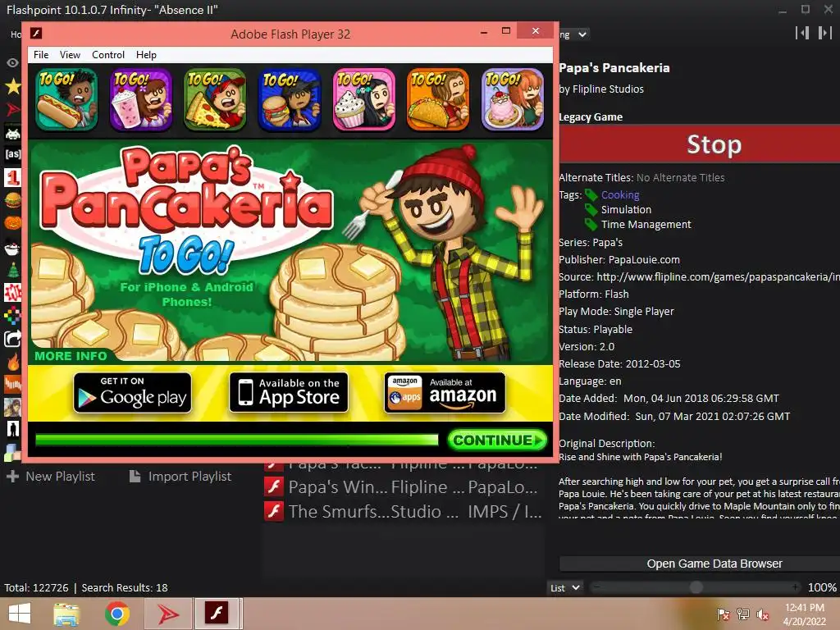Click the muted volume tray icon
Viewport: 840px width, 630px height.
point(762,614)
